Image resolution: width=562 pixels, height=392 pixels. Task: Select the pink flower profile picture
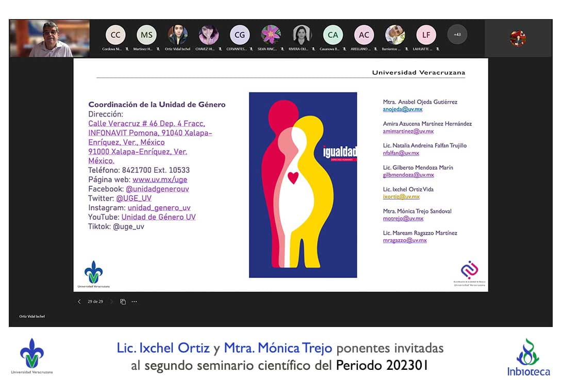coord(271,35)
